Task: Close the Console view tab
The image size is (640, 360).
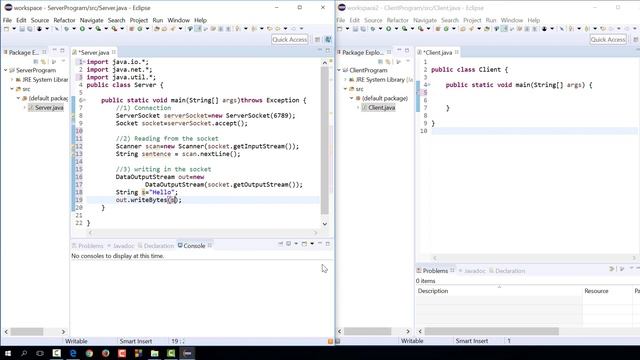Action: point(210,245)
